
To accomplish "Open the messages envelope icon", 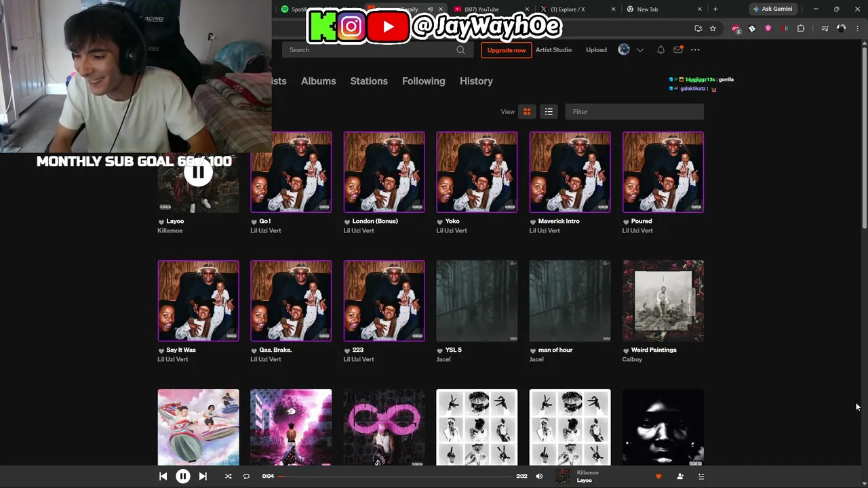I will click(x=678, y=49).
